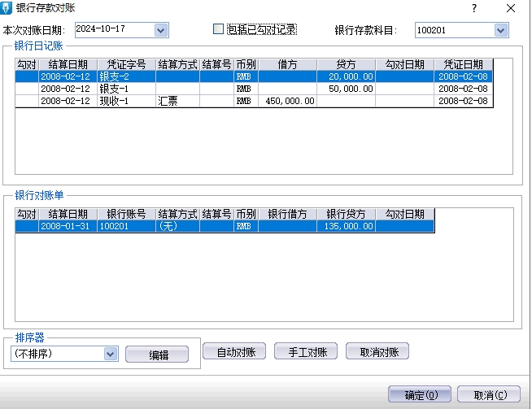The height and width of the screenshot is (409, 532).
Task: Close the 银行存款对账 dialog
Action: (511, 8)
